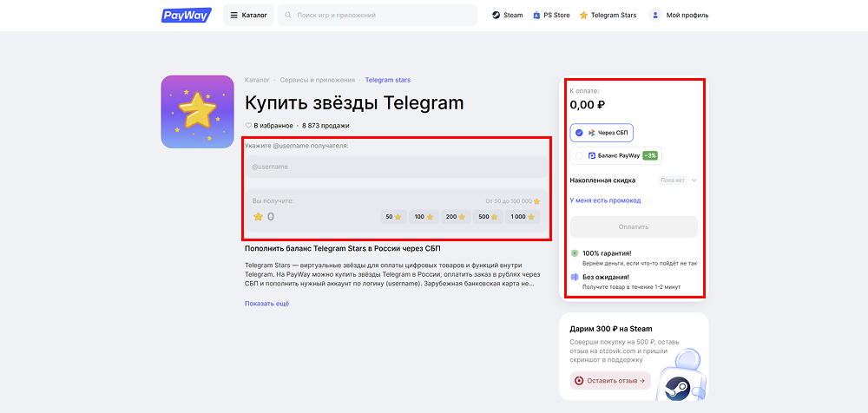Open the Каталог menu
This screenshot has height=413, width=868.
coord(248,15)
